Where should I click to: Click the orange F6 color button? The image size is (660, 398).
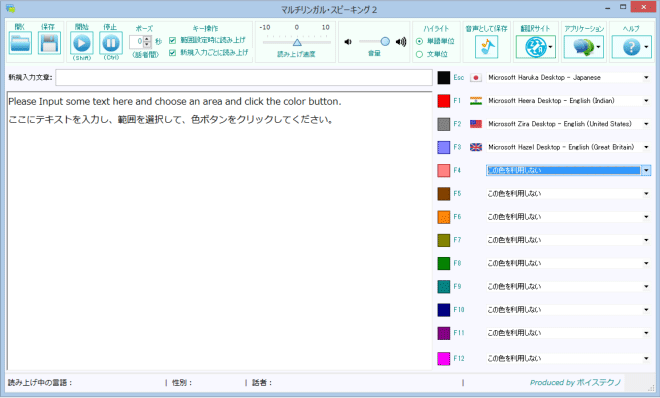(444, 217)
